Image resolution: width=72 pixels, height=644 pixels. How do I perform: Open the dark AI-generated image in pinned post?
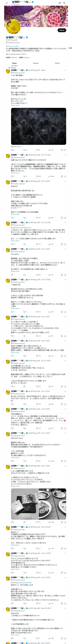pyautogui.click(x=39, y=126)
